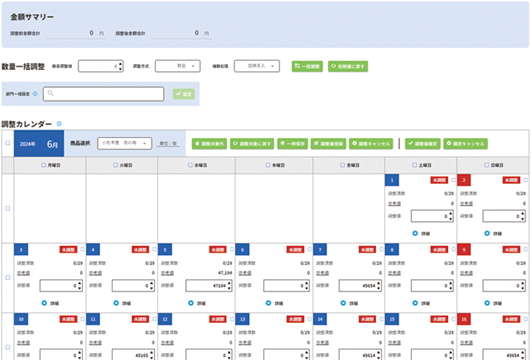Open the 調整方式 dropdown
The width and height of the screenshot is (532, 360).
coord(178,66)
